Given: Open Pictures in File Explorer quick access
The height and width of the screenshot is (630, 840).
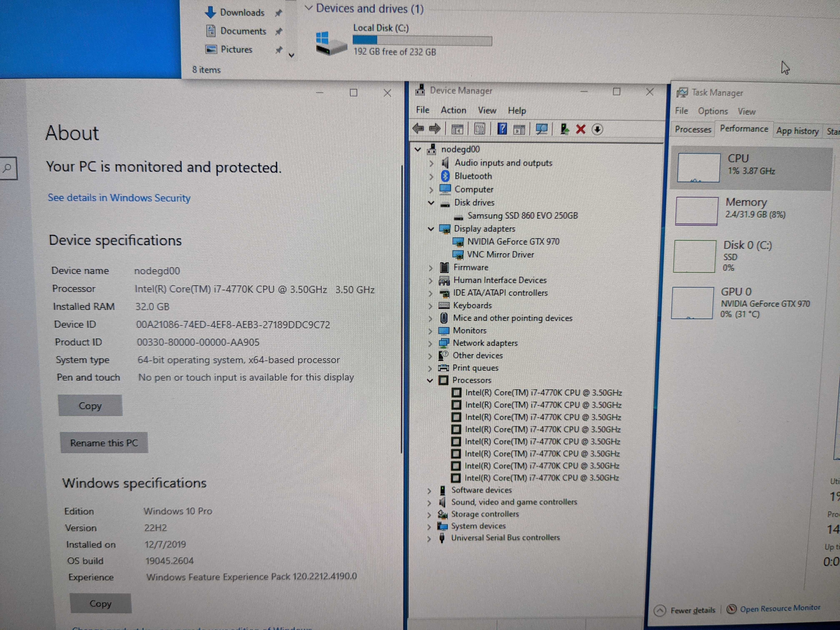Looking at the screenshot, I should click(236, 50).
